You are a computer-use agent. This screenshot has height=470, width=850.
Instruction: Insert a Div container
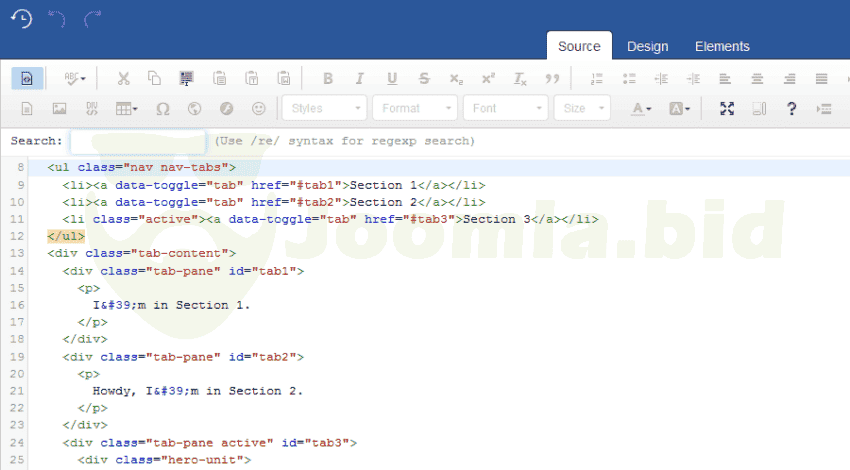[91, 108]
